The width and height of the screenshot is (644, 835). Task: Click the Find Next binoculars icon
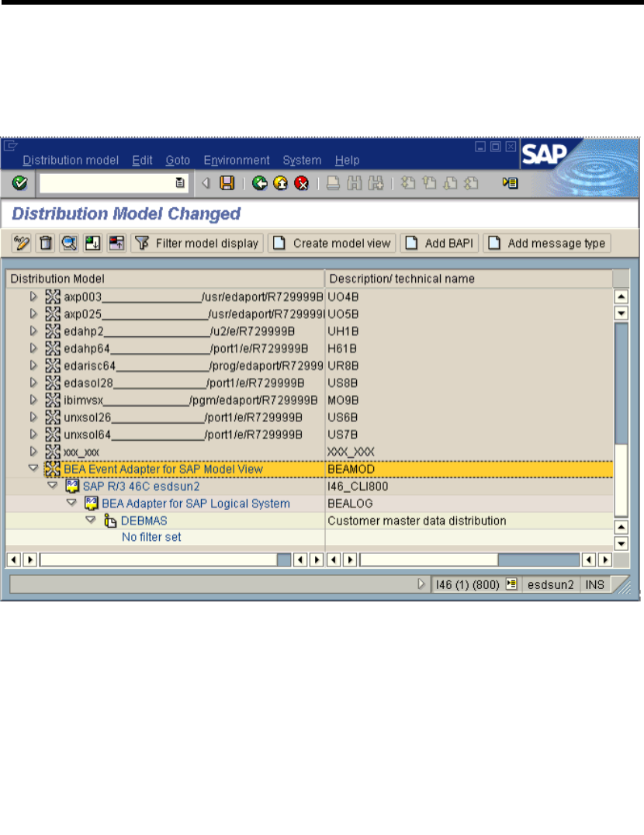[x=376, y=183]
